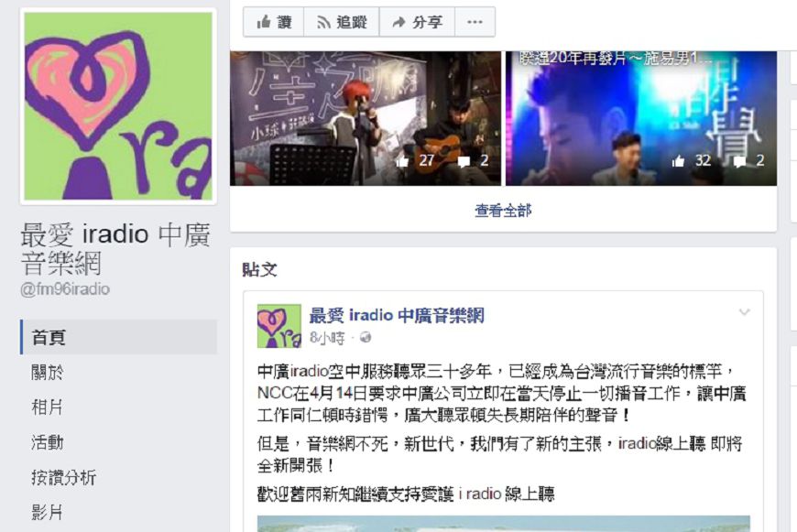Click thumbs-up icon showing 27 likes

point(402,161)
